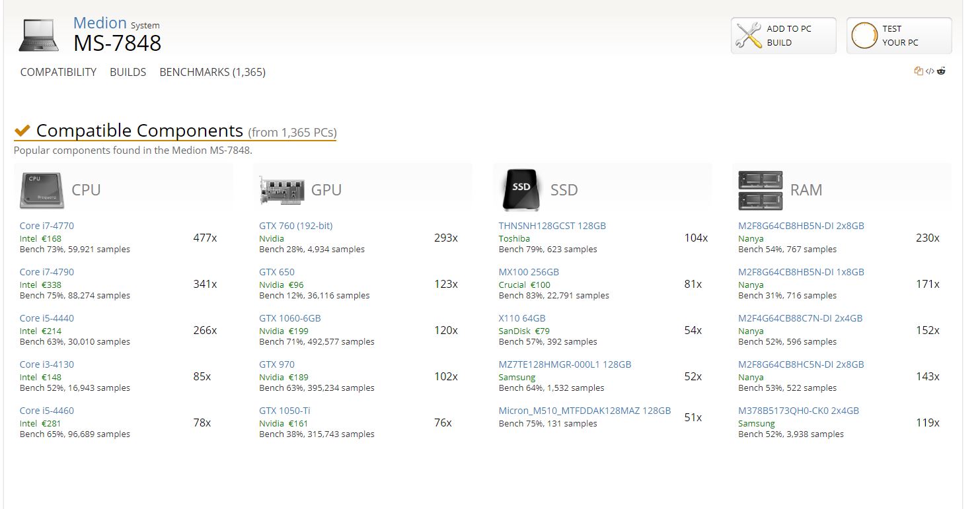Open the Core i5-4460 link
Image resolution: width=980 pixels, height=509 pixels.
coord(46,411)
